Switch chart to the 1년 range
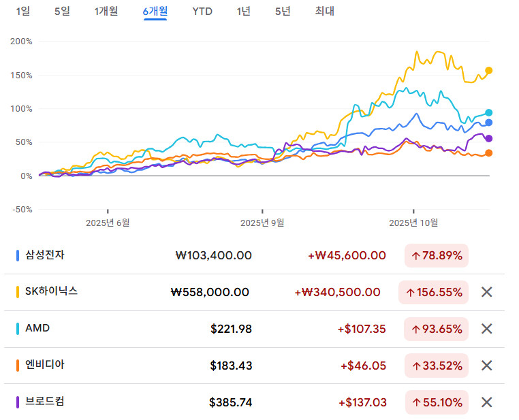This screenshot has height=420, width=519. point(243,11)
